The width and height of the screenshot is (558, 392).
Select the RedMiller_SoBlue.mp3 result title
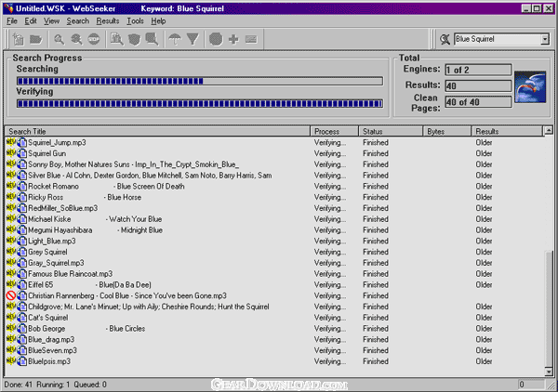(x=62, y=208)
